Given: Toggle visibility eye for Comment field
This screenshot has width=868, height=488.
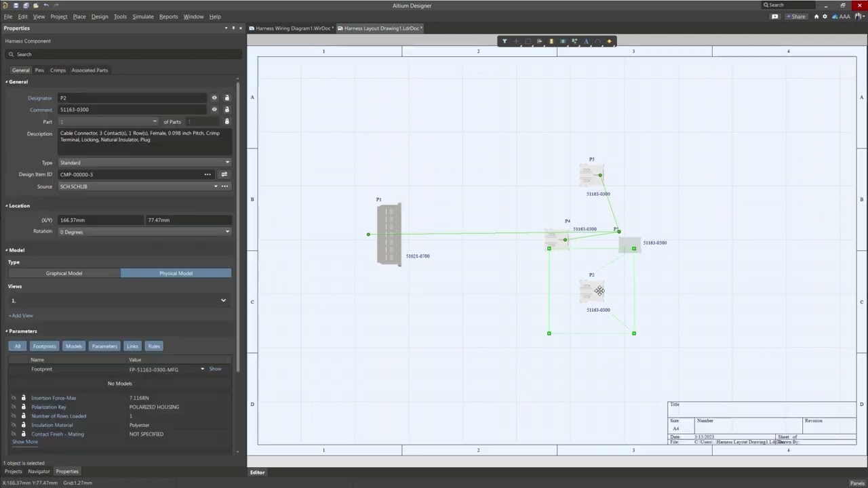Looking at the screenshot, I should point(214,110).
